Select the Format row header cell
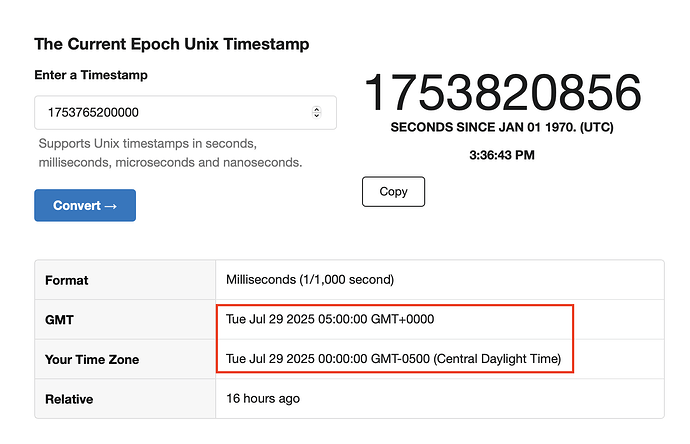This screenshot has height=444, width=690. (x=125, y=280)
